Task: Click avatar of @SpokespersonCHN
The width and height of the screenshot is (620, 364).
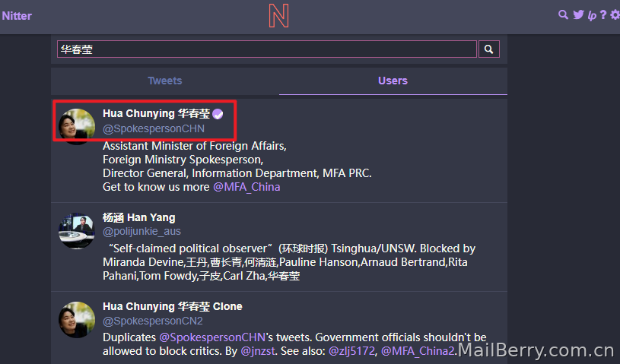Action: tap(77, 126)
